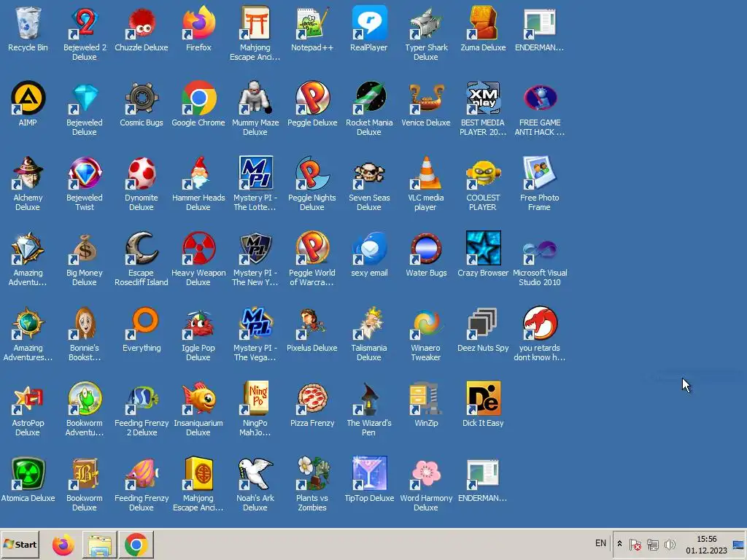
Task: Click the Firefox desktop shortcut
Action: tap(198, 23)
